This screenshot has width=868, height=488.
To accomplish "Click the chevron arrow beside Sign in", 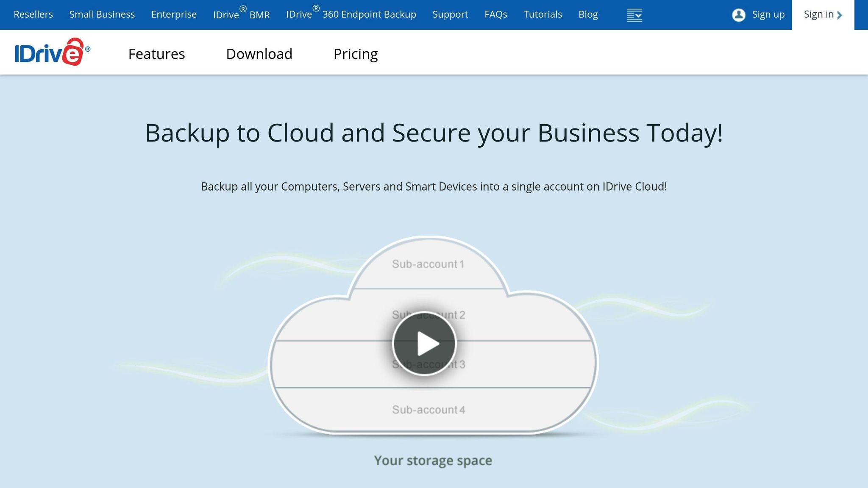I will coord(840,15).
